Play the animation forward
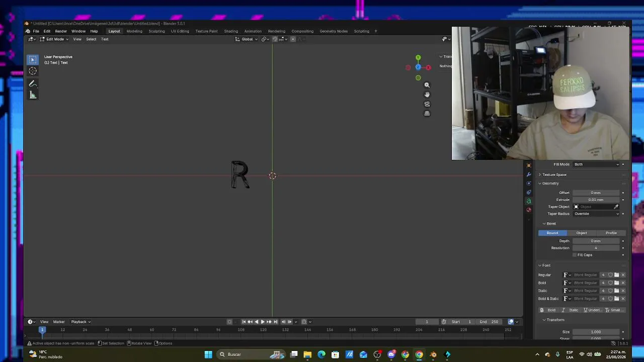The width and height of the screenshot is (644, 362). pyautogui.click(x=263, y=322)
